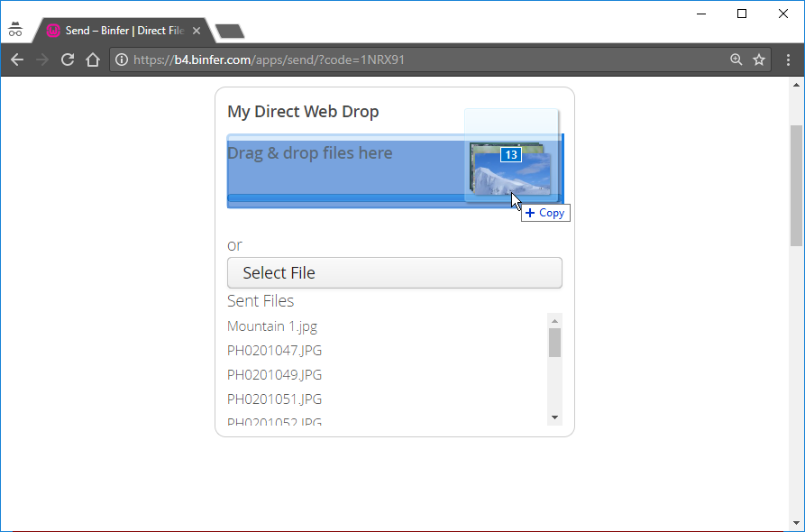Click the Sent Files list down arrow
Screen dimensions: 805x532
pyautogui.click(x=554, y=417)
